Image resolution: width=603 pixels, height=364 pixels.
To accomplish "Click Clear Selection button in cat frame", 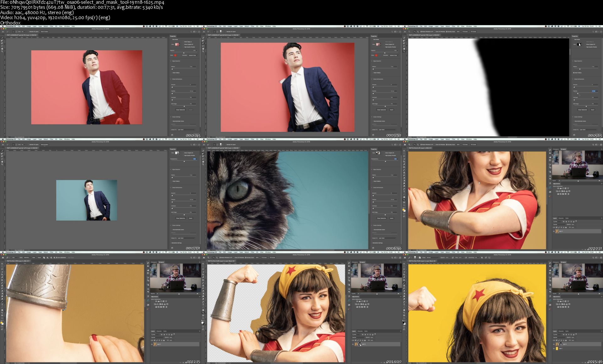I will tap(381, 218).
